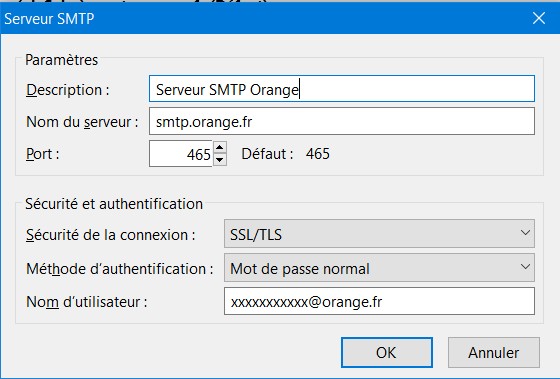Decrease the port with the down arrow
The width and height of the screenshot is (560, 379).
[x=220, y=160]
